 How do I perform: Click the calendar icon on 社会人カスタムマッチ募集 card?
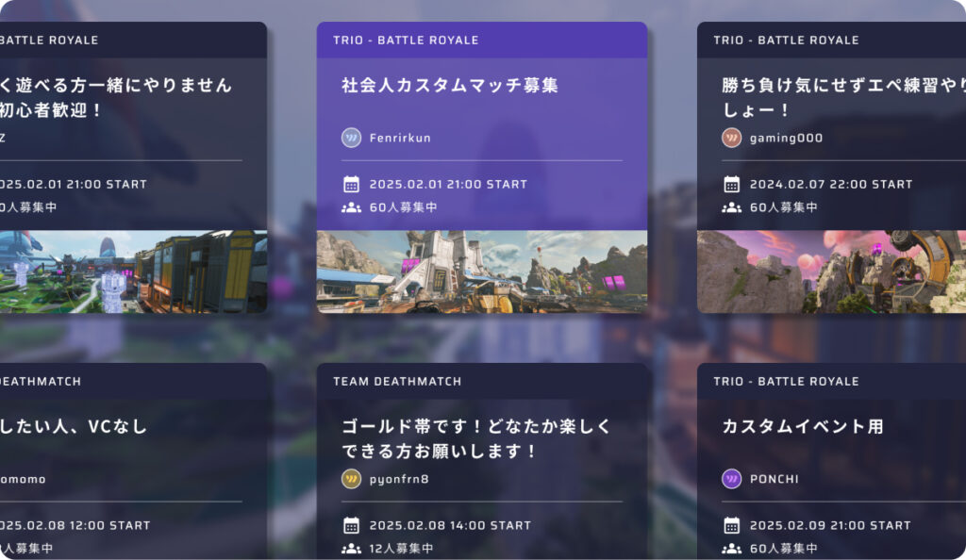click(352, 184)
